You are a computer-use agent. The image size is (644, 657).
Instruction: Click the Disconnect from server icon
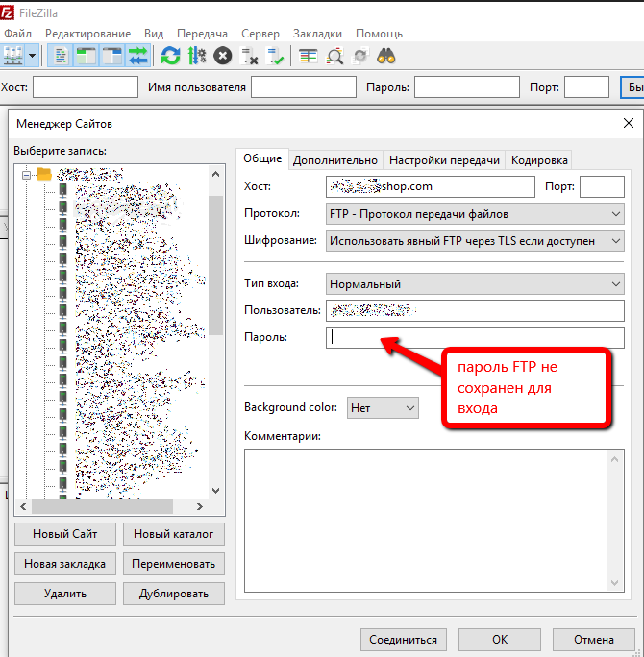coord(249,56)
